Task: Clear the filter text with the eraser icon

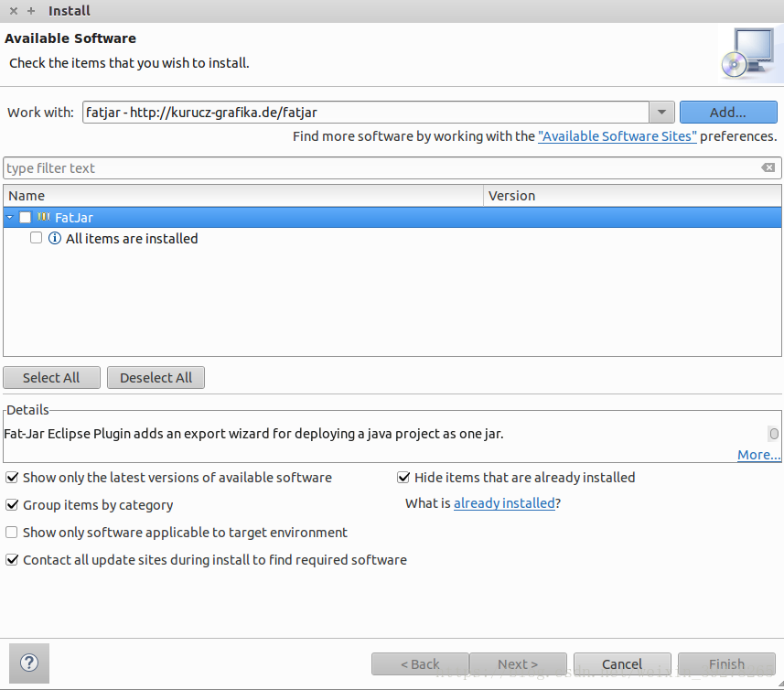Action: [768, 167]
